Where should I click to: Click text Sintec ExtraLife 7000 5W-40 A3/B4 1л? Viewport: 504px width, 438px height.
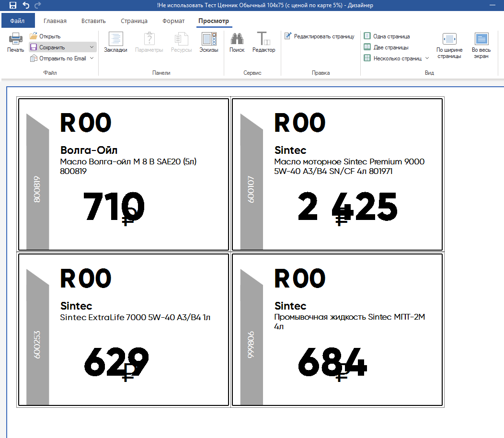coord(135,317)
